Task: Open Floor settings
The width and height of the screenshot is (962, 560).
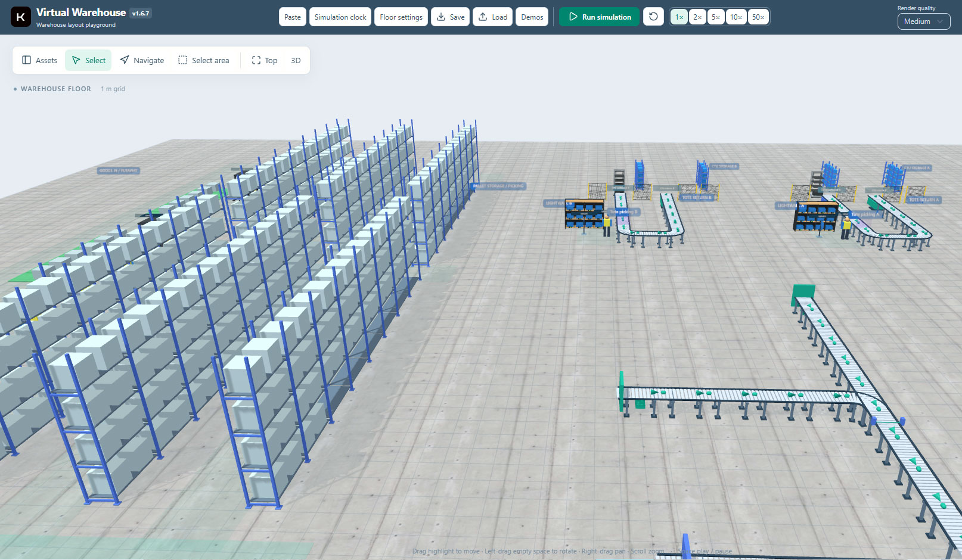Action: point(401,17)
